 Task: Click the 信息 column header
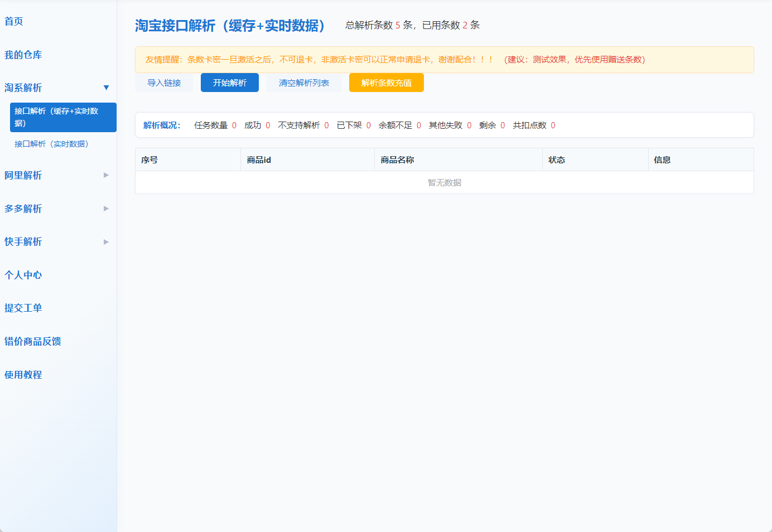coord(701,159)
